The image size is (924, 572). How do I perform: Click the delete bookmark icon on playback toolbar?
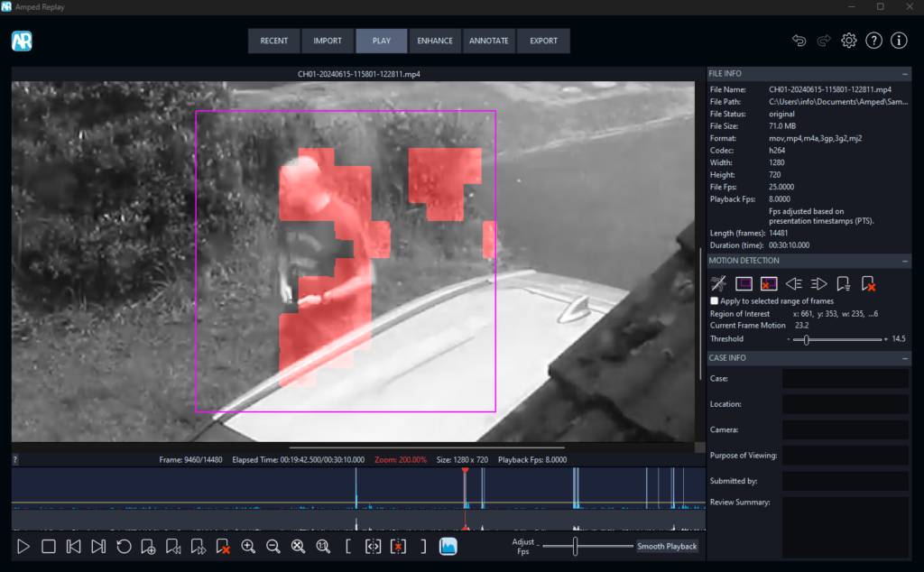(223, 547)
